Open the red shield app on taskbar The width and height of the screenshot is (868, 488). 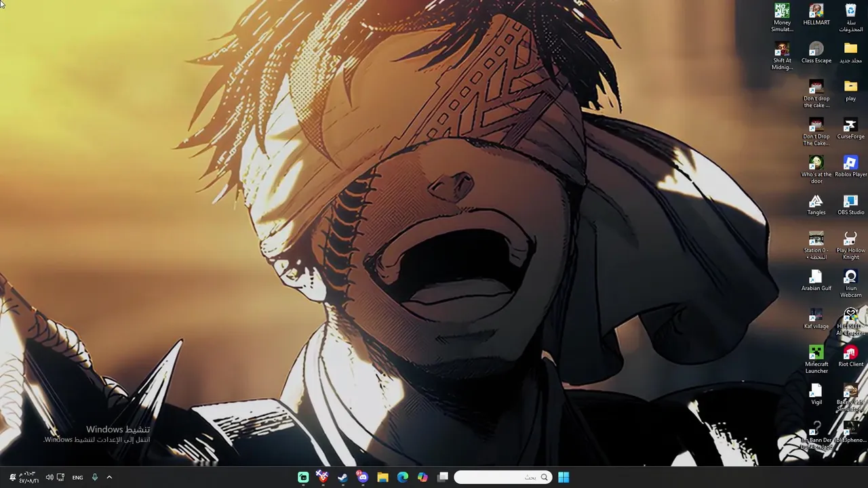(x=323, y=477)
